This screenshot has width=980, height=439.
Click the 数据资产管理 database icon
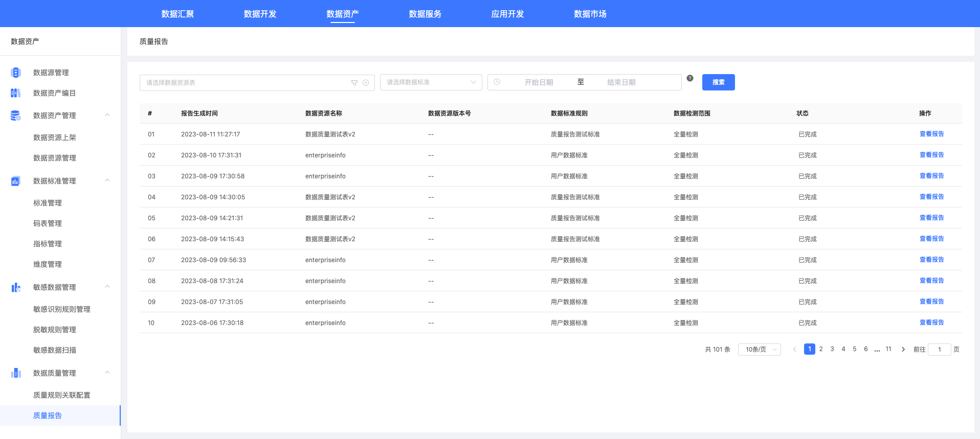point(16,115)
